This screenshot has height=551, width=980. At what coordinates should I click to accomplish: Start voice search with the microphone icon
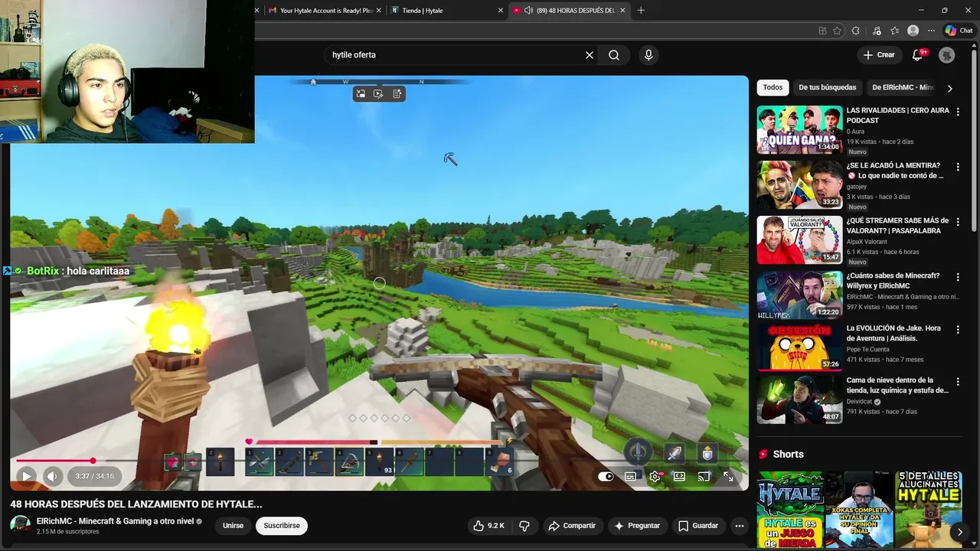(x=648, y=55)
